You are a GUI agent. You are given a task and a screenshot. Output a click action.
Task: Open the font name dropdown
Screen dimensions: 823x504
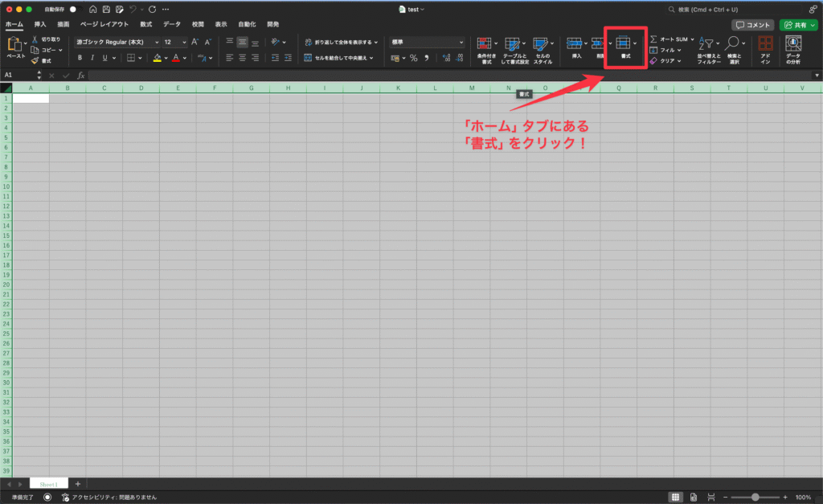point(157,43)
